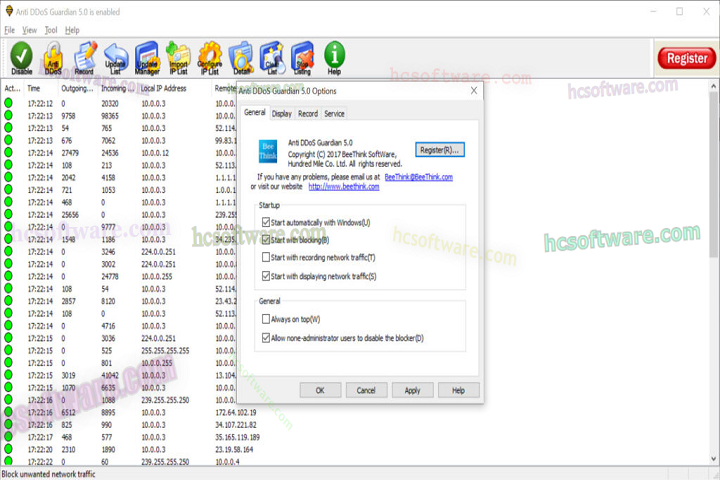Select remote IP 35.165.119.189
Viewport: 720px width, 480px height.
click(237, 437)
